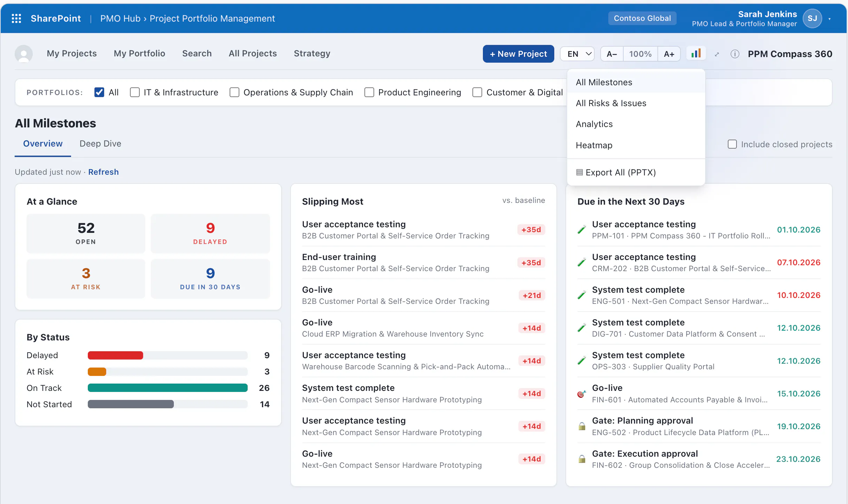Click the Refresh link
The height and width of the screenshot is (504, 848).
click(103, 172)
